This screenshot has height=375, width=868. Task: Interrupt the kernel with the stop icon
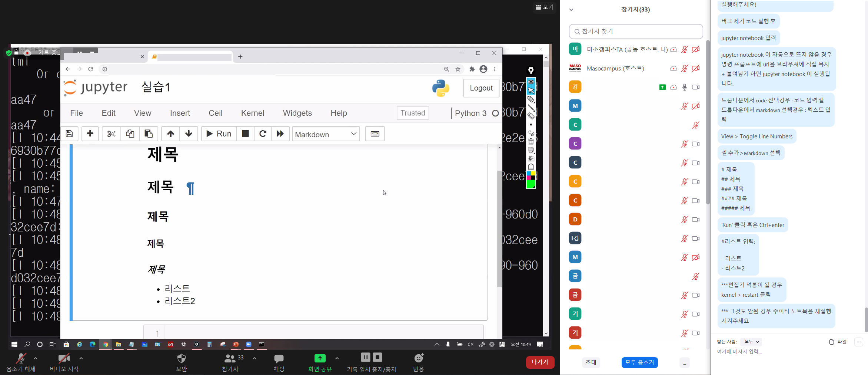pyautogui.click(x=245, y=134)
